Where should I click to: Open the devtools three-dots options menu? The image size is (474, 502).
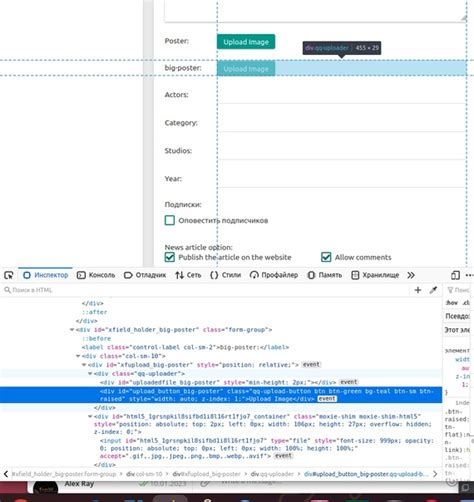[469, 275]
